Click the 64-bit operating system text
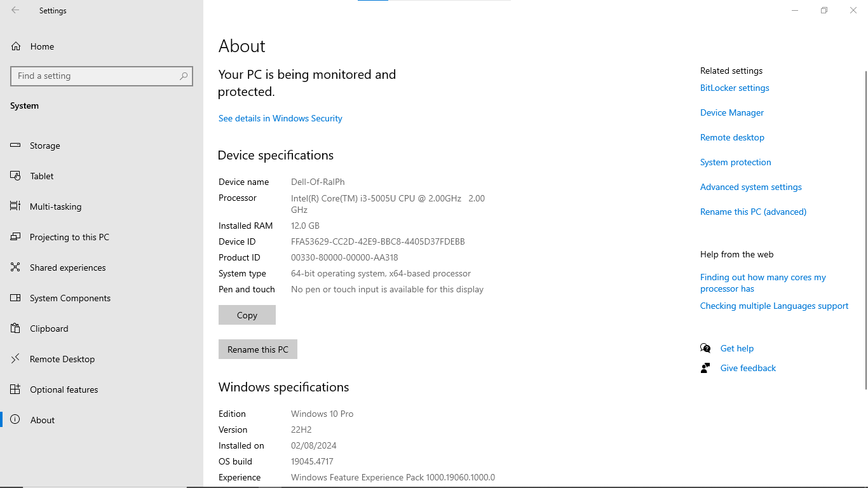The image size is (868, 488). (381, 273)
